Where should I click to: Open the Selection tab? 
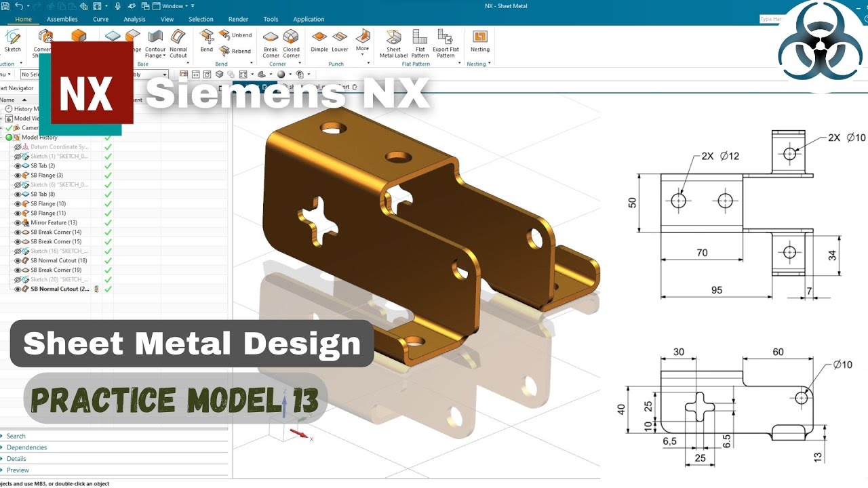201,19
